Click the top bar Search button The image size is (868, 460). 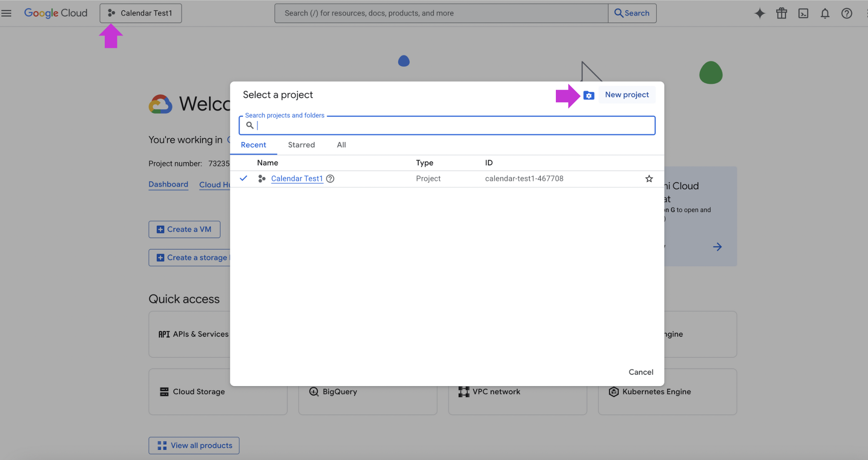[632, 13]
